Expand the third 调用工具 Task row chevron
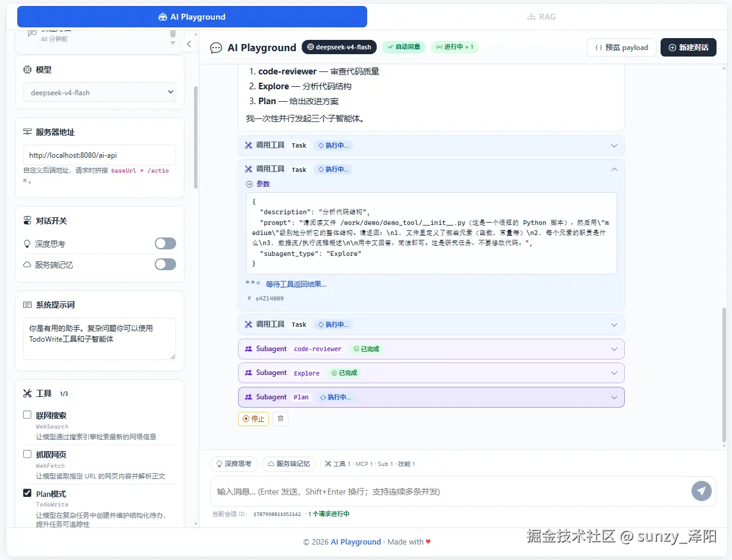This screenshot has width=732, height=560. [614, 325]
